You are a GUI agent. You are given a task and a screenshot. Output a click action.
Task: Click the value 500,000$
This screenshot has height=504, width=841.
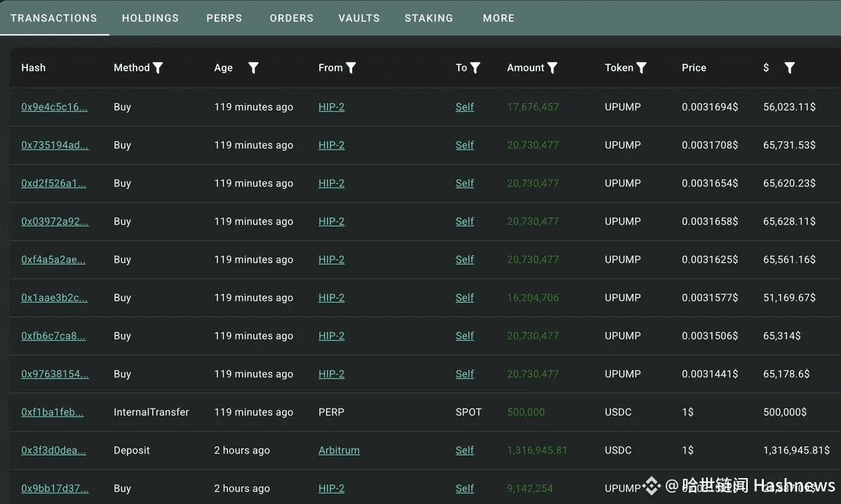click(x=785, y=411)
